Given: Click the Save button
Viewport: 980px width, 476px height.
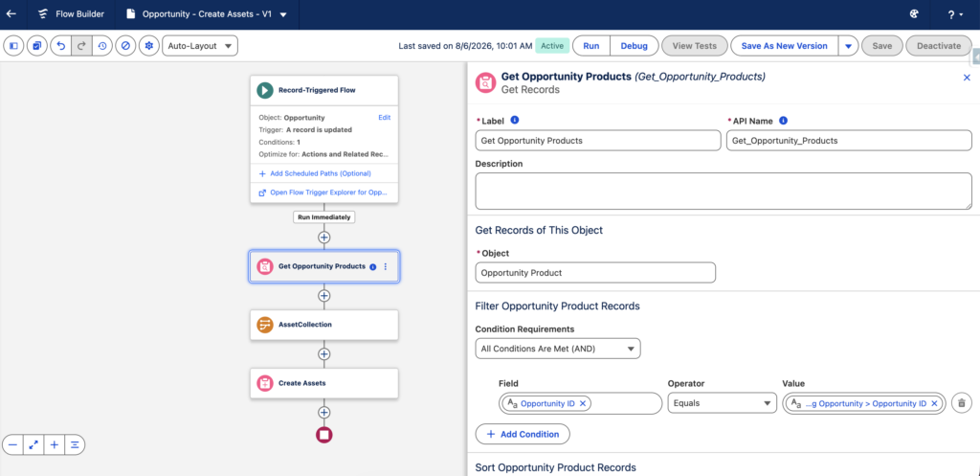Looking at the screenshot, I should pos(881,46).
